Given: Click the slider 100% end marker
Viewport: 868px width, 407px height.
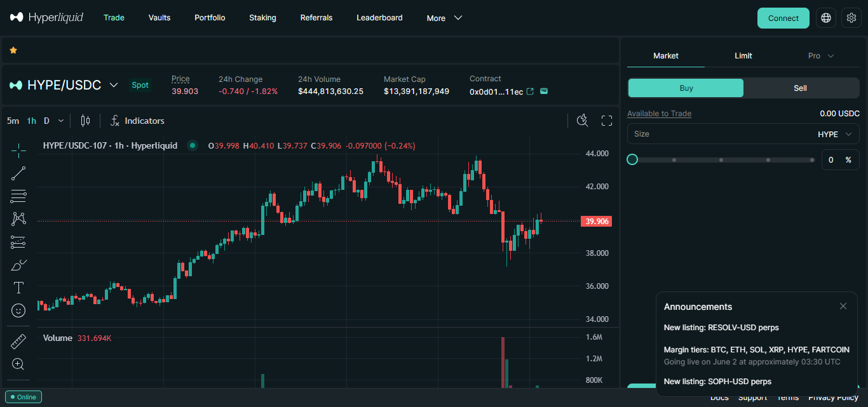Looking at the screenshot, I should click(x=812, y=160).
